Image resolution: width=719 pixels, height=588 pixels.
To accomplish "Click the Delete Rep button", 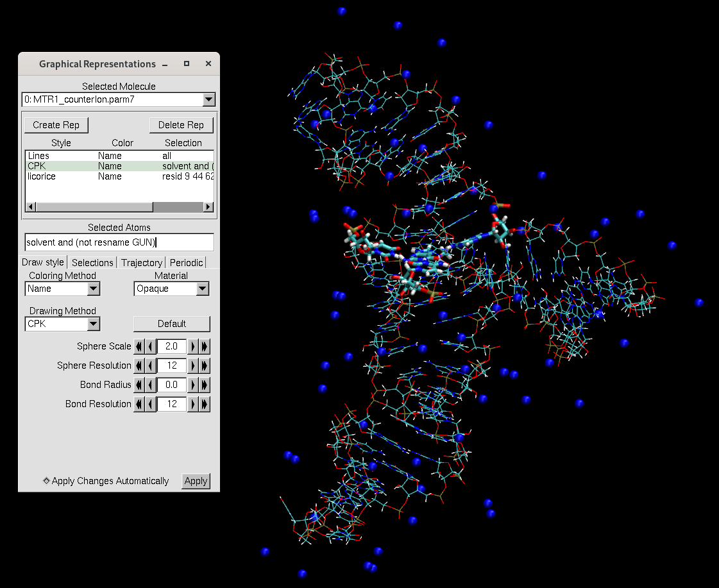I will point(181,125).
